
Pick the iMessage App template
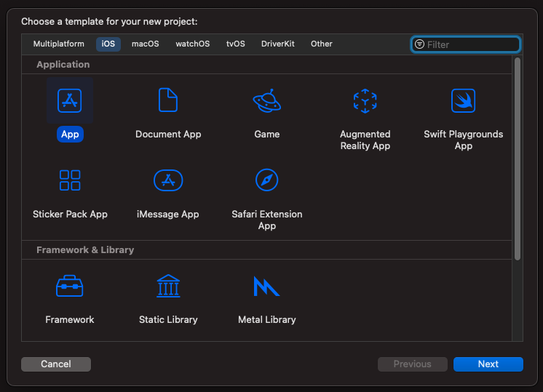[x=168, y=180]
